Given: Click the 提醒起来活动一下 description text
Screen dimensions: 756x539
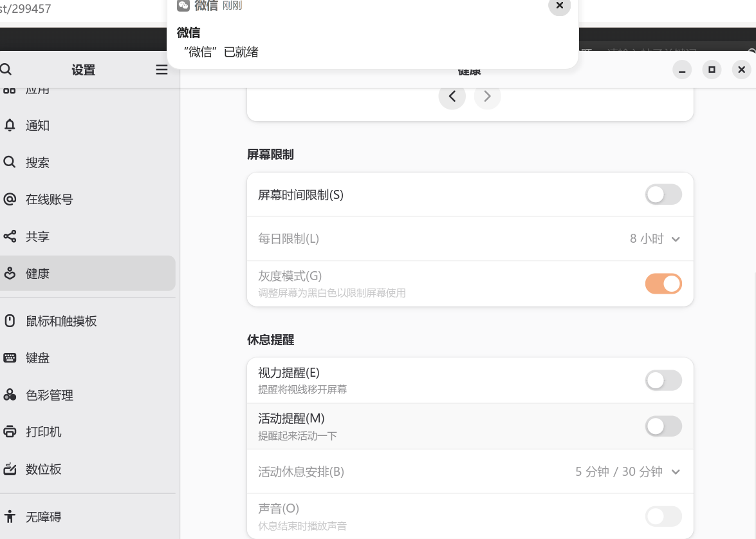Looking at the screenshot, I should pyautogui.click(x=297, y=436).
